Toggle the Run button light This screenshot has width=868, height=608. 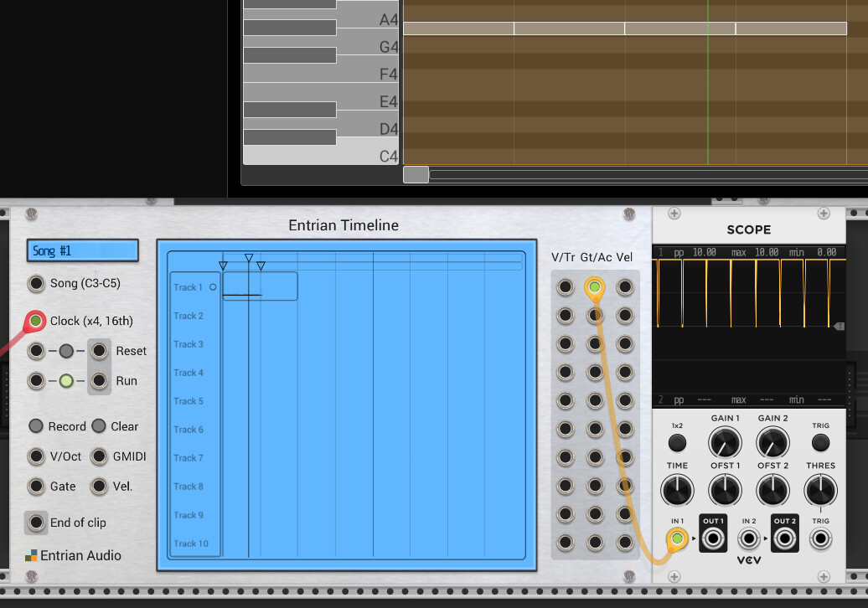click(66, 380)
